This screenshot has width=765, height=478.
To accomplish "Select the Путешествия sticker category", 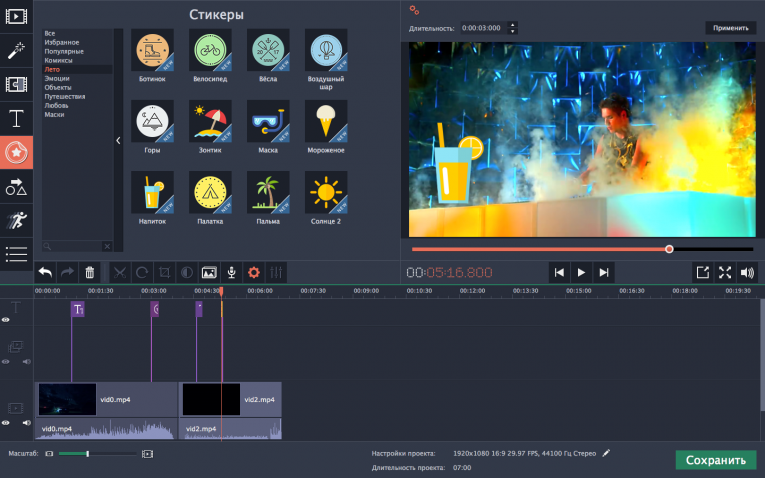I will (x=64, y=96).
